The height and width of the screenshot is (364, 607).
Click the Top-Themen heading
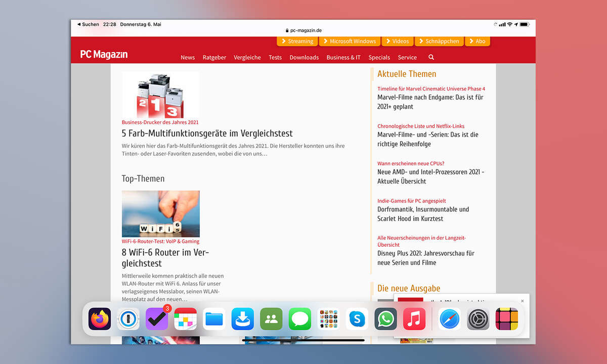[143, 178]
